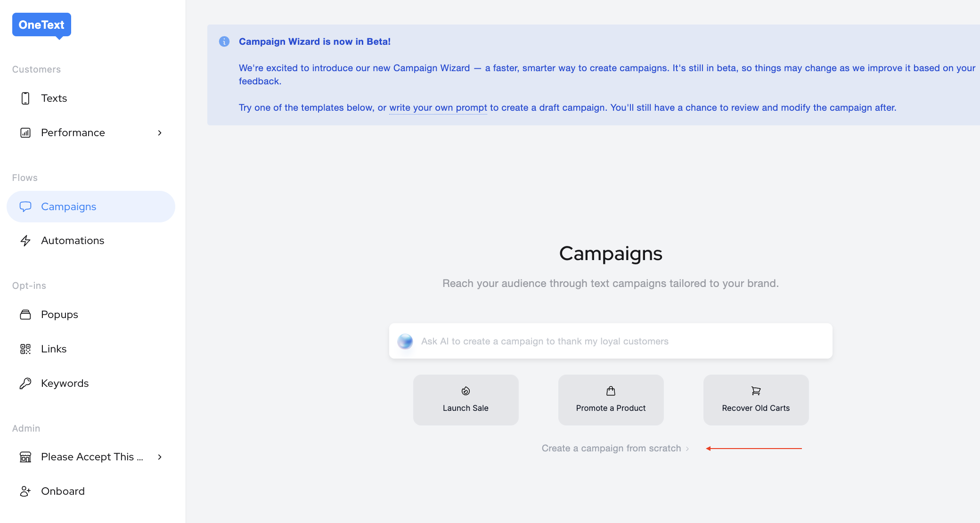Click the blue info icon in banner
Screen dimensions: 980x523
pyautogui.click(x=224, y=41)
